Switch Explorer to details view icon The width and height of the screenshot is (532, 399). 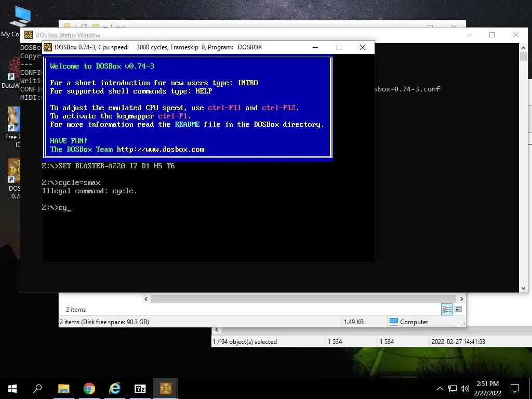coord(447,309)
